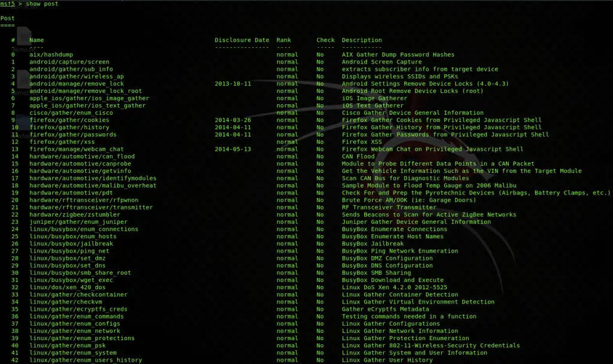Image resolution: width=613 pixels, height=364 pixels.
Task: Select module 'juniper/gather/enum_juniper'
Action: point(78,222)
